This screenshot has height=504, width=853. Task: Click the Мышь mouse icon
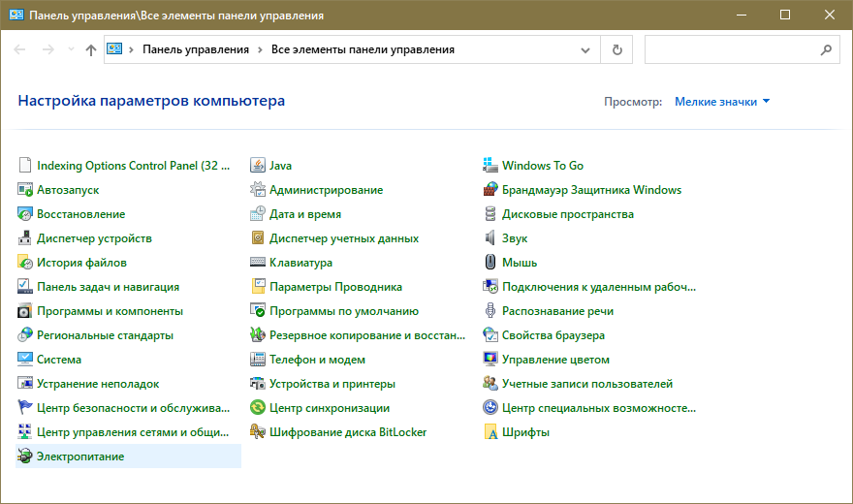click(490, 263)
